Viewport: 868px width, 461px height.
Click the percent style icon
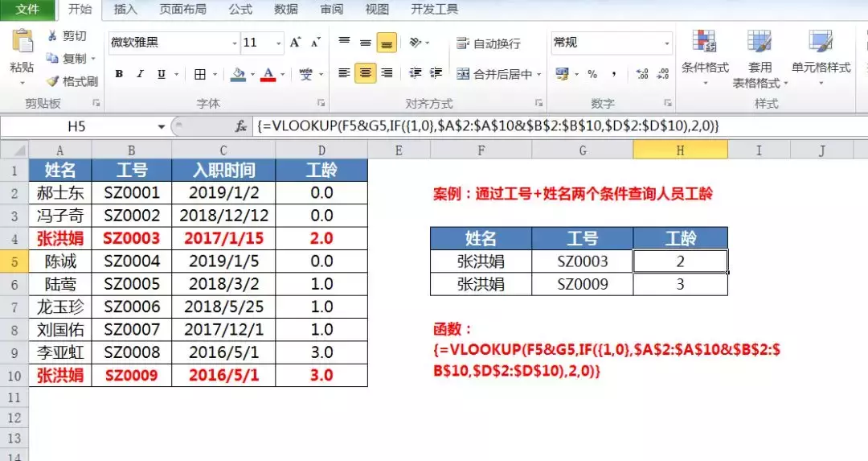pyautogui.click(x=592, y=74)
